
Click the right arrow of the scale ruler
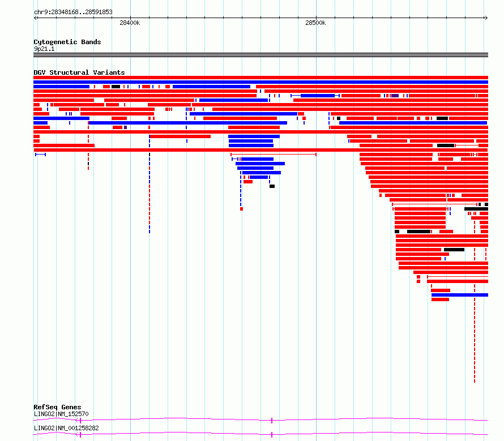coord(486,18)
